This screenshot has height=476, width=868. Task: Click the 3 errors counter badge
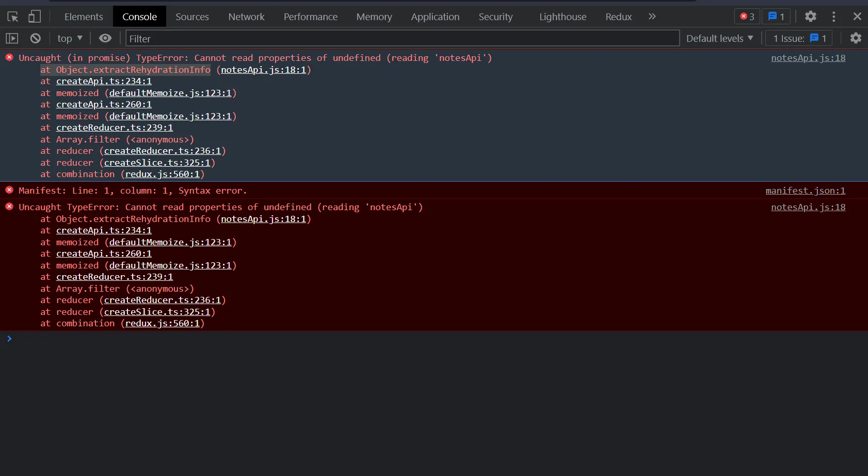coord(747,17)
